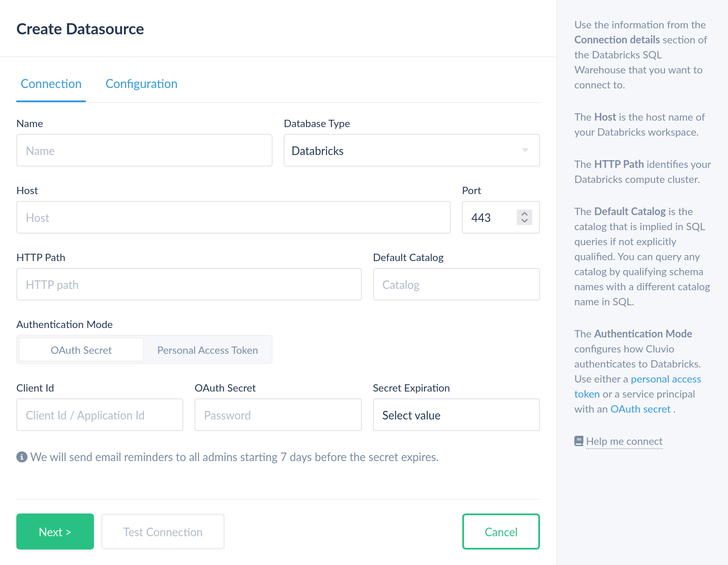Select Personal Access Token authentication mode

click(207, 350)
